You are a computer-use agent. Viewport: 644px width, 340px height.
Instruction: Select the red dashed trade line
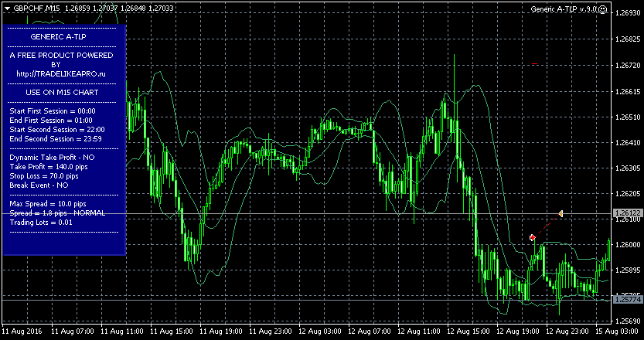coord(547,226)
